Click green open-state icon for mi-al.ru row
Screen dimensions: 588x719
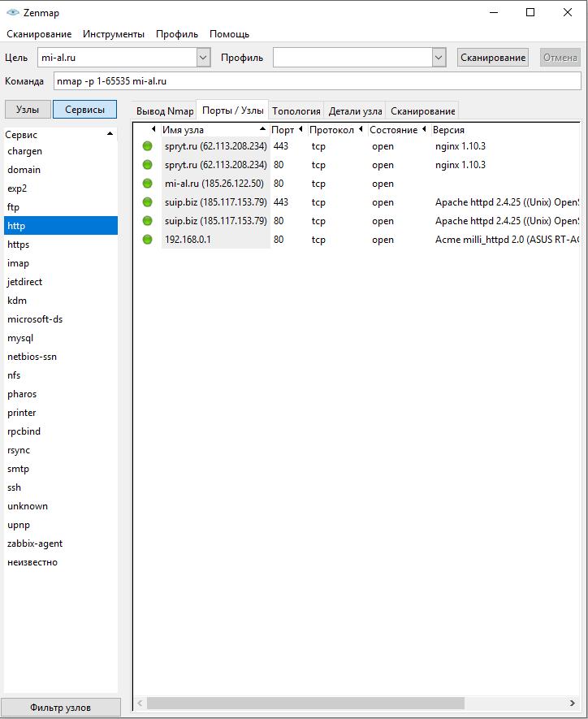click(x=147, y=184)
